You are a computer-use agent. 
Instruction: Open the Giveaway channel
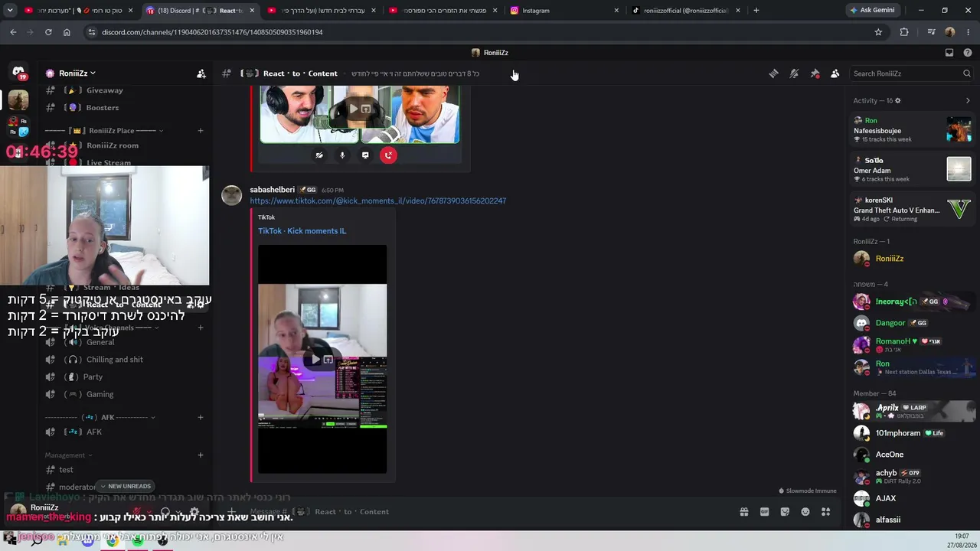[104, 90]
